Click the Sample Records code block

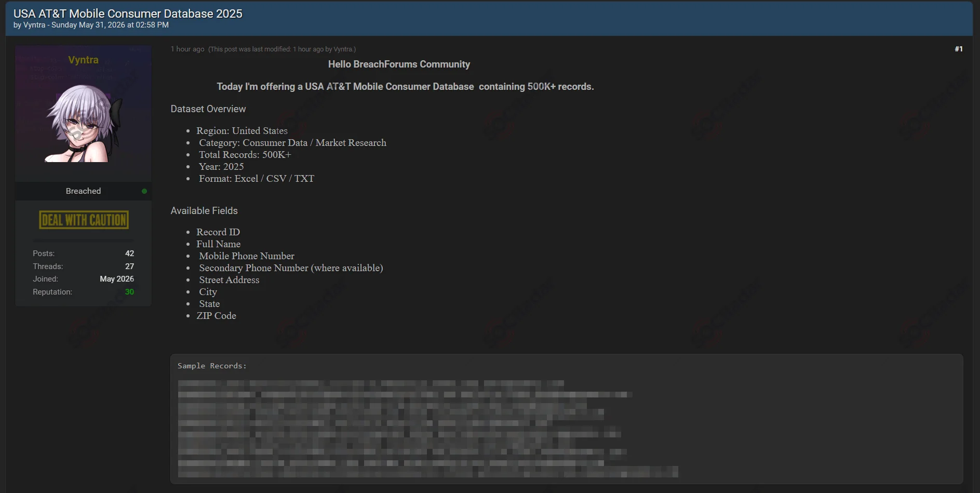[x=567, y=419]
